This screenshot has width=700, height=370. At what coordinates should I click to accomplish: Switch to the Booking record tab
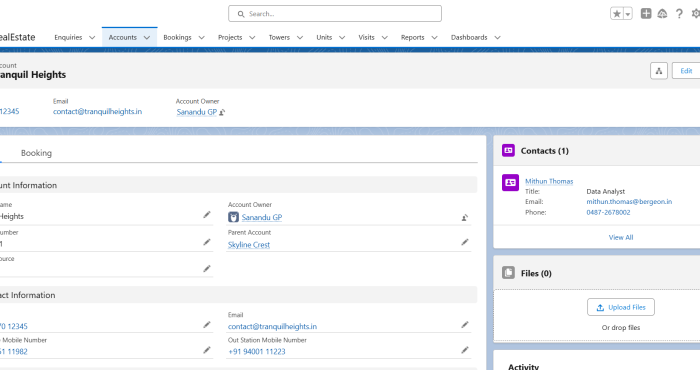click(36, 153)
